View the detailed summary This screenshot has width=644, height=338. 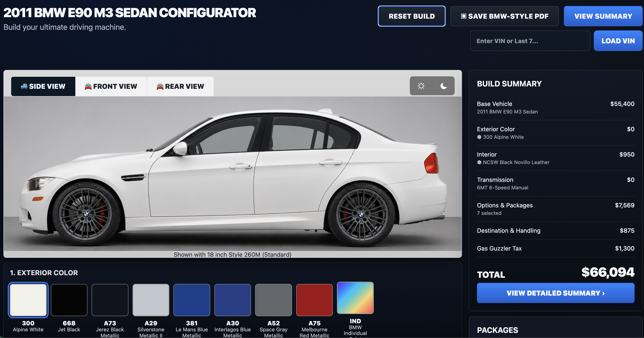click(556, 293)
